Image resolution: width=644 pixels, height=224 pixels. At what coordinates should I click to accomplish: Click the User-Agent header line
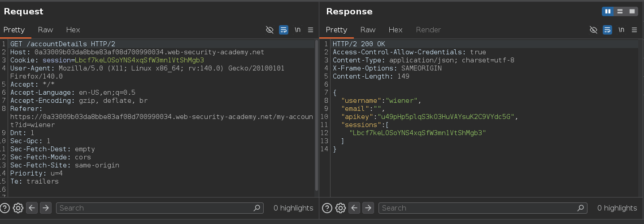tap(147, 72)
